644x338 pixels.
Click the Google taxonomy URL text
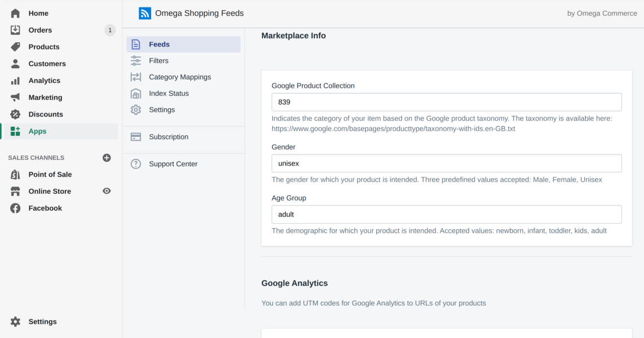393,128
